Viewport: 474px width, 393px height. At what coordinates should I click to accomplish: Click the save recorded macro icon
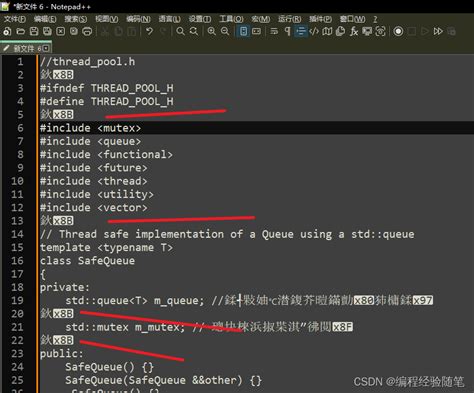click(x=451, y=31)
